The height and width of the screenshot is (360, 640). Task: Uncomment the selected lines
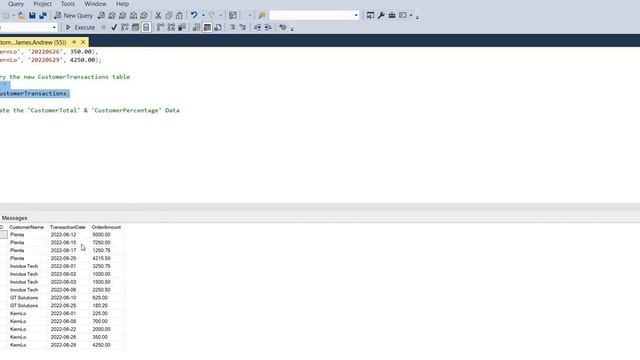pyautogui.click(x=243, y=27)
